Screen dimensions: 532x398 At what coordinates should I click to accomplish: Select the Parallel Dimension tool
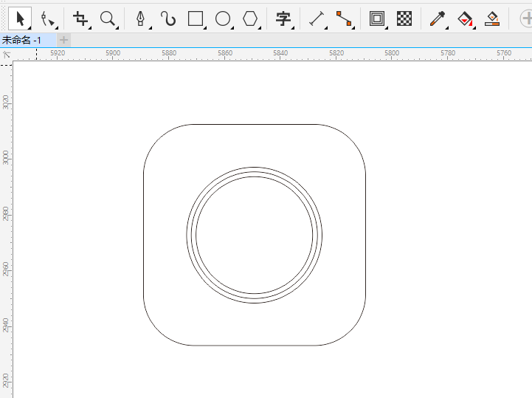(317, 18)
